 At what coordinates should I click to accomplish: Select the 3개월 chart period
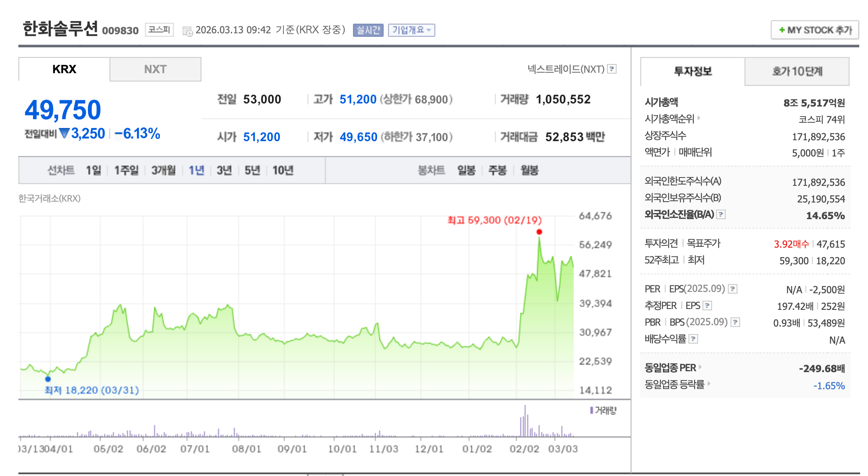pyautogui.click(x=163, y=170)
